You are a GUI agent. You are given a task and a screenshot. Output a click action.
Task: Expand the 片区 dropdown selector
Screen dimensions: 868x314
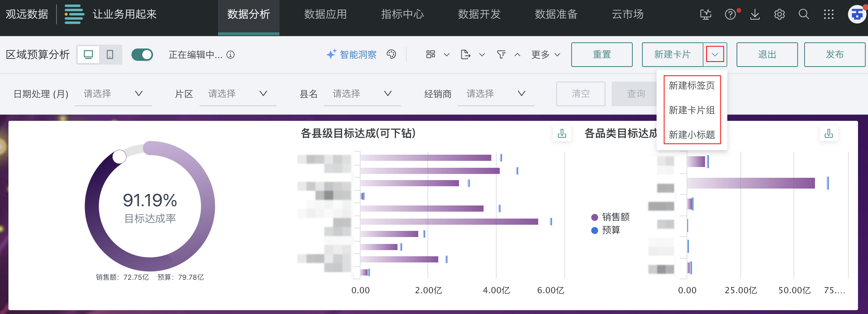(x=238, y=94)
